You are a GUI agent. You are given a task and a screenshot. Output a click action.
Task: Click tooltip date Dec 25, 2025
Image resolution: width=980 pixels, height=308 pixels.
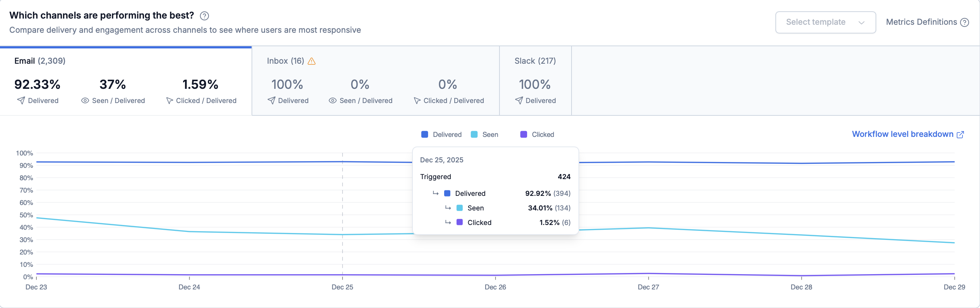(441, 160)
